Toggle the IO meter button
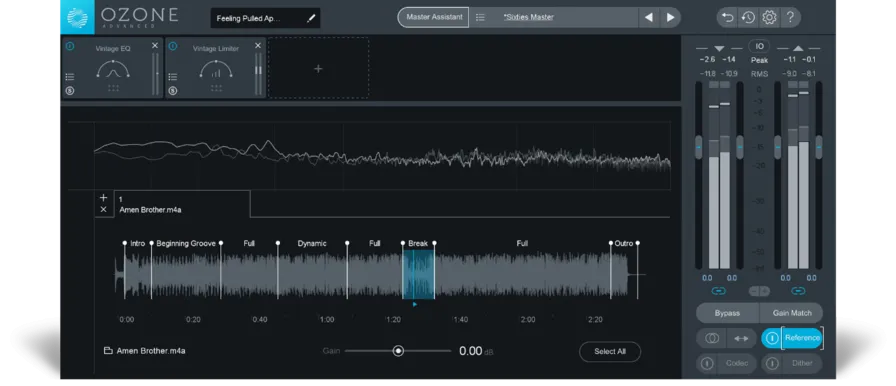The height and width of the screenshot is (386, 896). [x=759, y=46]
